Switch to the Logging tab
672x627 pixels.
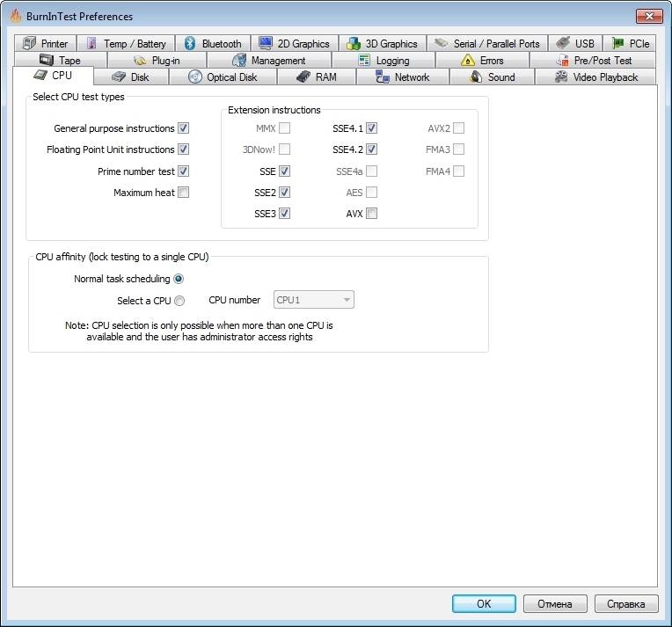(x=383, y=61)
